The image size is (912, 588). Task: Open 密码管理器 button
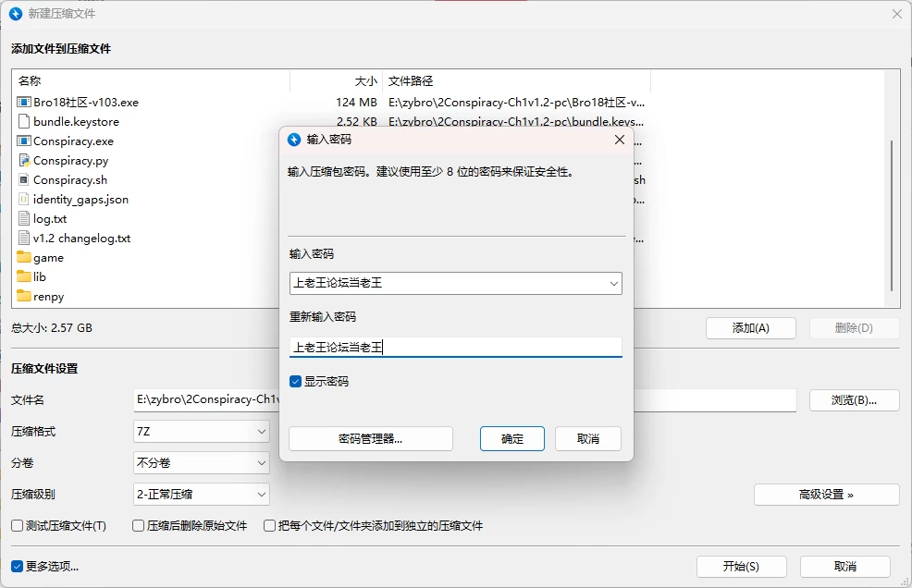371,438
